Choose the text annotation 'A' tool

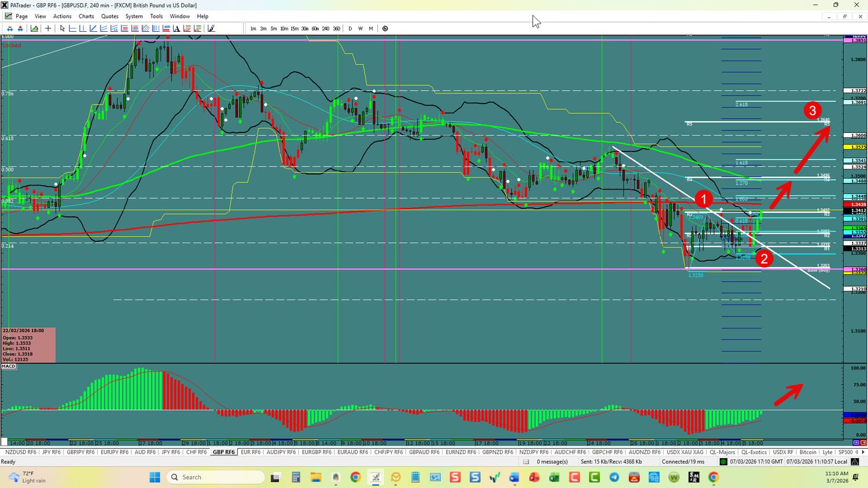[176, 28]
